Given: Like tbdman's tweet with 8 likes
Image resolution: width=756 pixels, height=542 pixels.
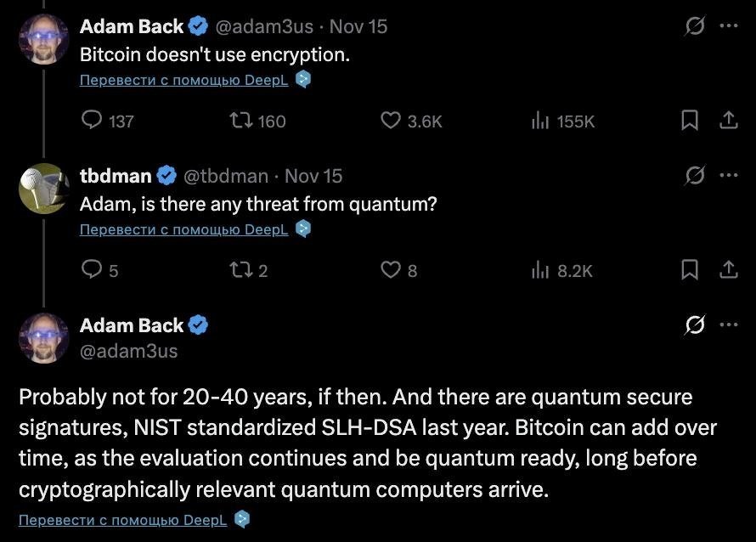Looking at the screenshot, I should click(390, 270).
